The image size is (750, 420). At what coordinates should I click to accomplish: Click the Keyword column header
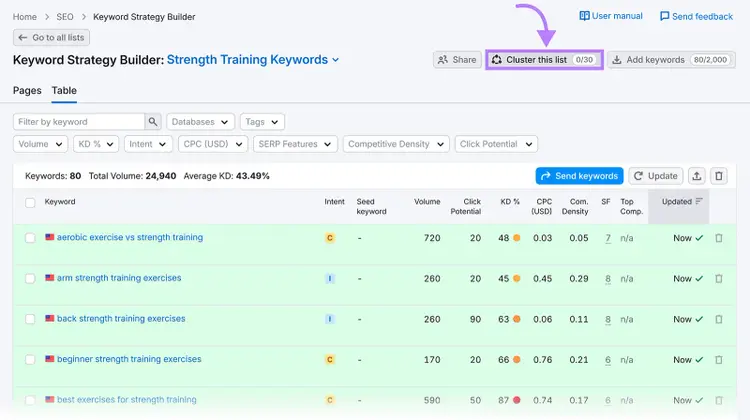[60, 202]
